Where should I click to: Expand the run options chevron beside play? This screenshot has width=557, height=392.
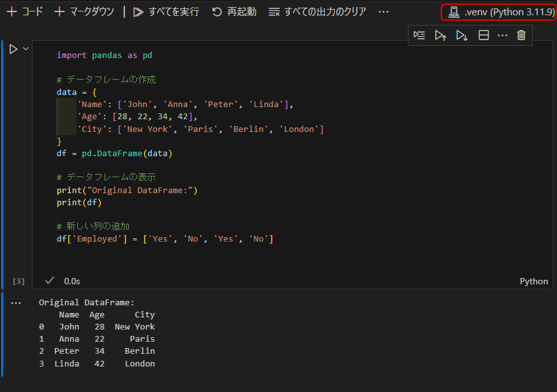tap(25, 48)
